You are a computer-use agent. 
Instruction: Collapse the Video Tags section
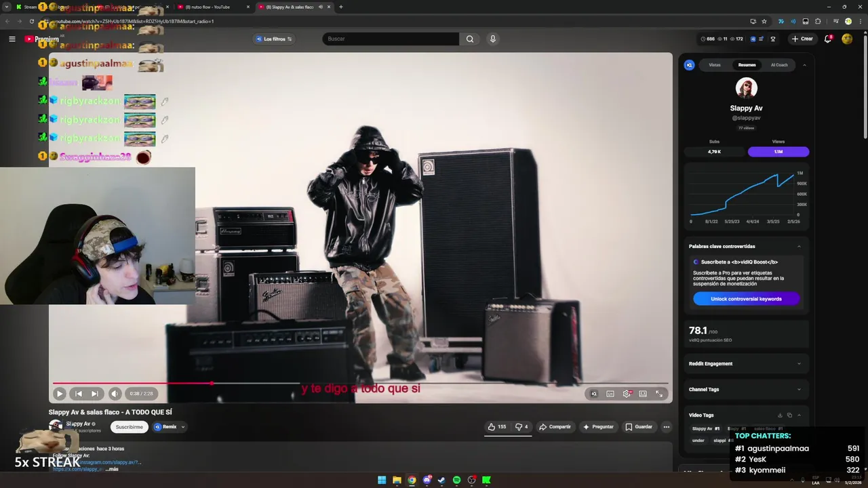799,415
